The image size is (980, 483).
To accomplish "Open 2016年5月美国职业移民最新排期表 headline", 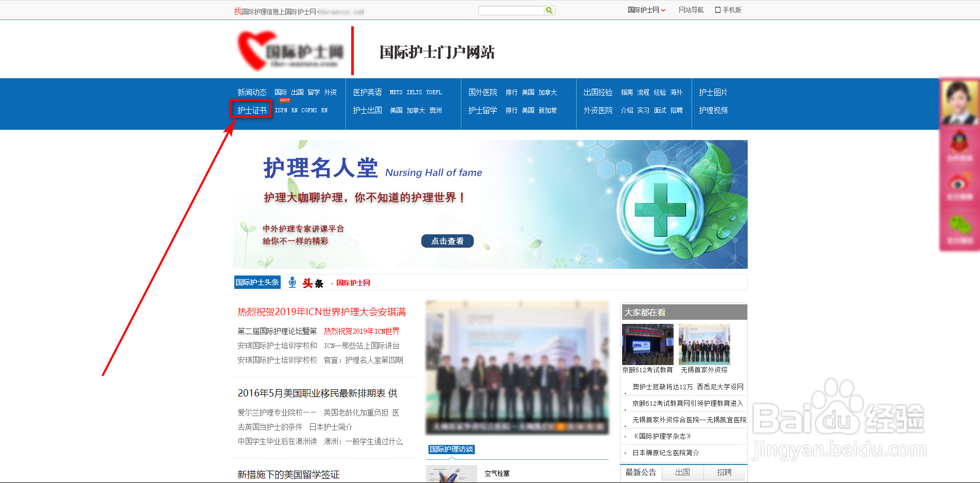I will pyautogui.click(x=317, y=393).
